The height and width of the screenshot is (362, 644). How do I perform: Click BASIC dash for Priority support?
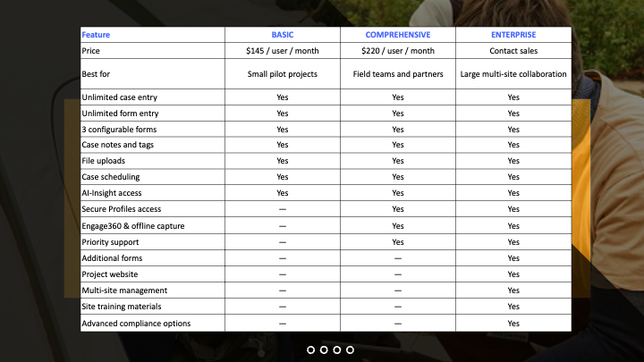tap(283, 242)
